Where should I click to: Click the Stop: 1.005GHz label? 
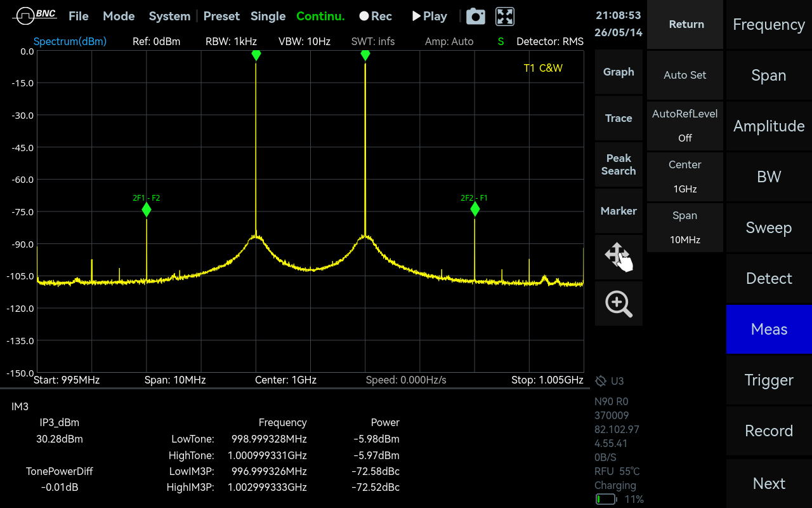pos(547,380)
